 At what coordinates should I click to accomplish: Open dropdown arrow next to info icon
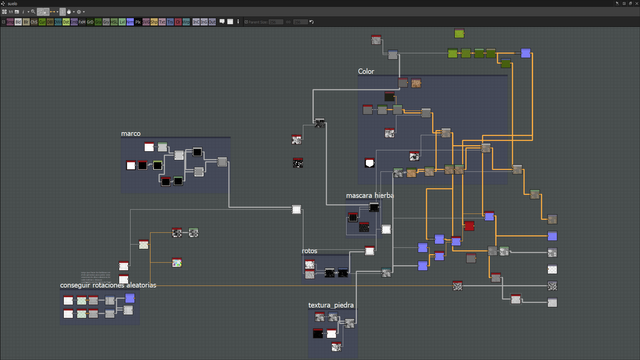click(28, 12)
